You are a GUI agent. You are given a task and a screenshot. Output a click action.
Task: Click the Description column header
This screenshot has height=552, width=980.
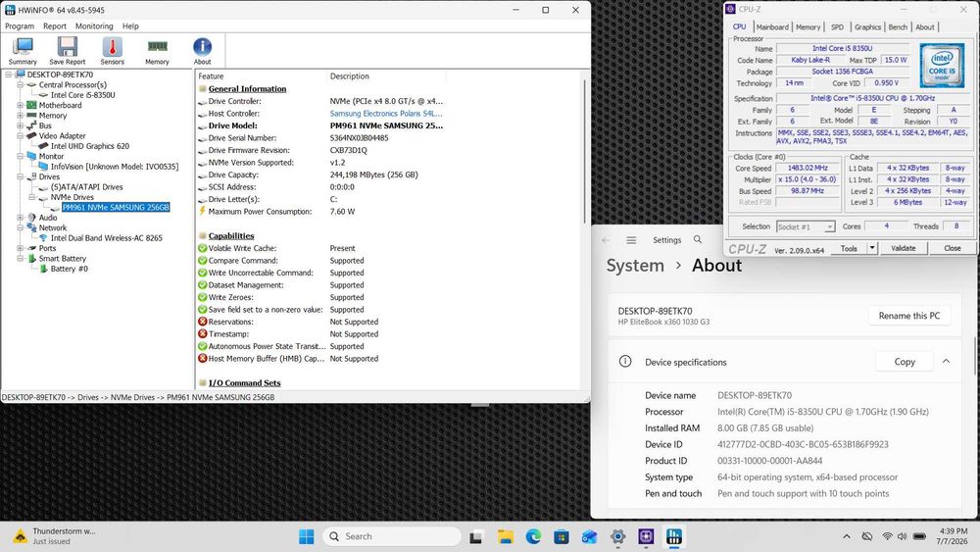click(x=387, y=76)
